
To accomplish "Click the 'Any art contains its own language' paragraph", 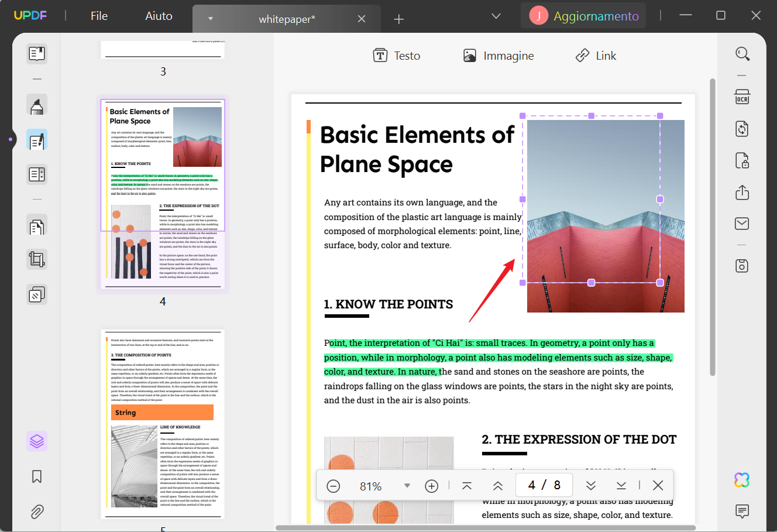I will point(422,224).
